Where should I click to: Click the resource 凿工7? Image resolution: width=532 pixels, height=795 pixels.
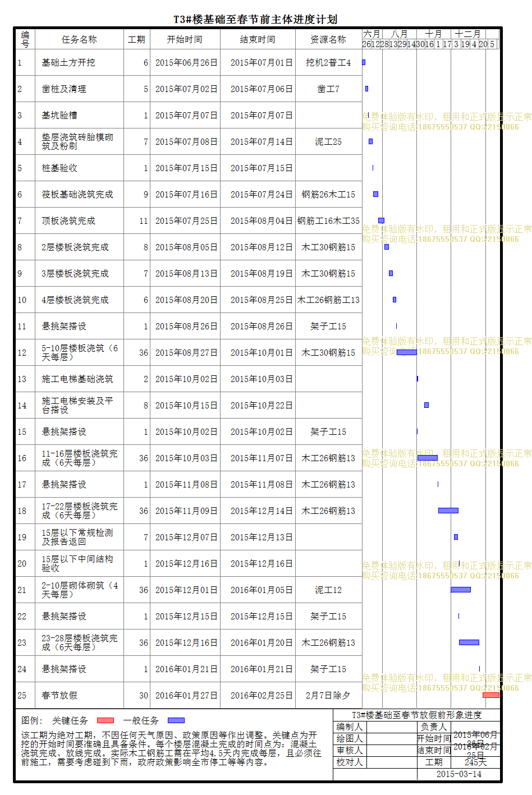pos(328,89)
